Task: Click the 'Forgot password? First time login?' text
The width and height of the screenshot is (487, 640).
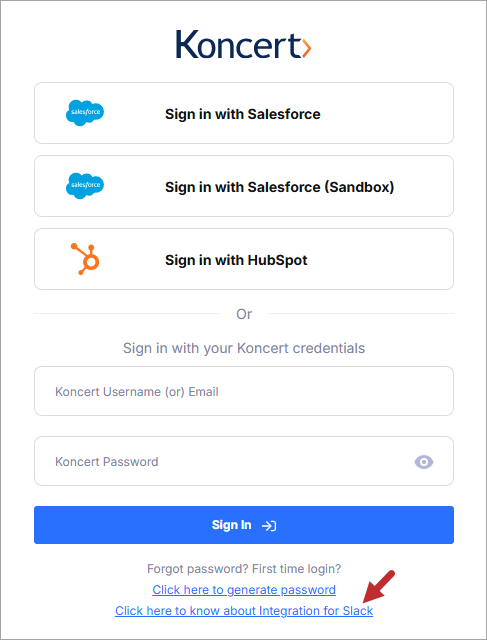Action: 244,569
